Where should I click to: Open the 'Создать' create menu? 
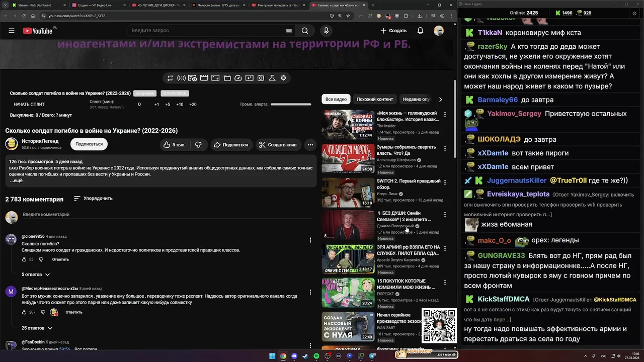pos(393,31)
